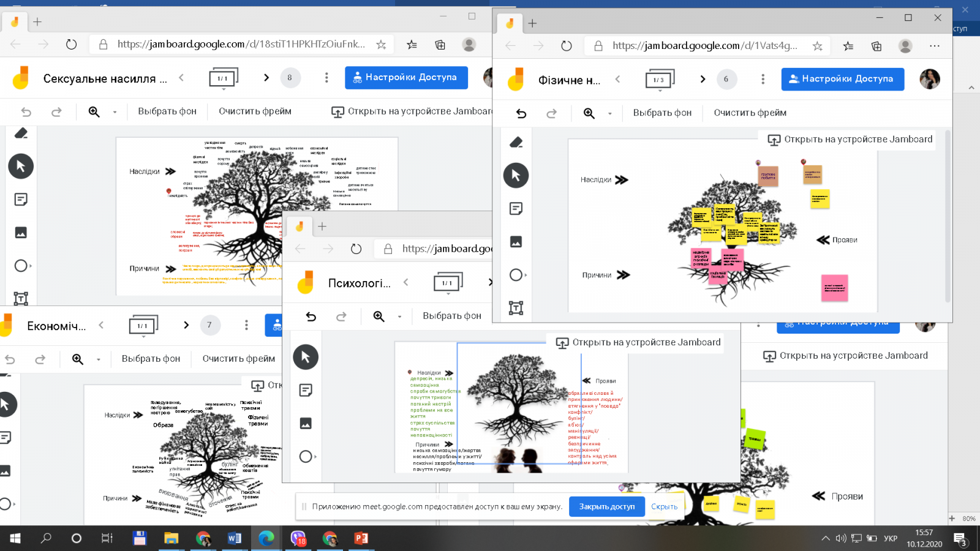Screen dimensions: 980x551
Task: Click Очистить фрейм in Сексуальне насилля window
Action: [255, 111]
